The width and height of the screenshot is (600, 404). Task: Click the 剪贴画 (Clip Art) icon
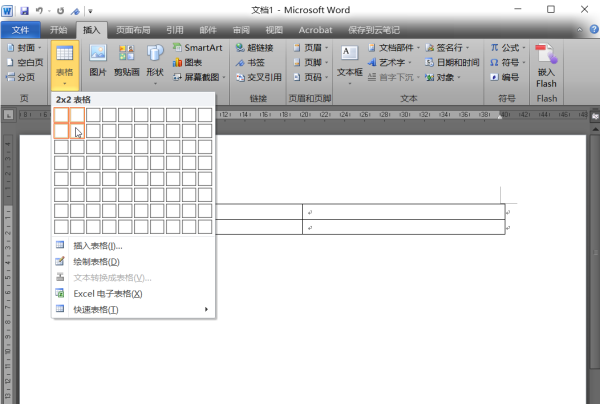(127, 59)
